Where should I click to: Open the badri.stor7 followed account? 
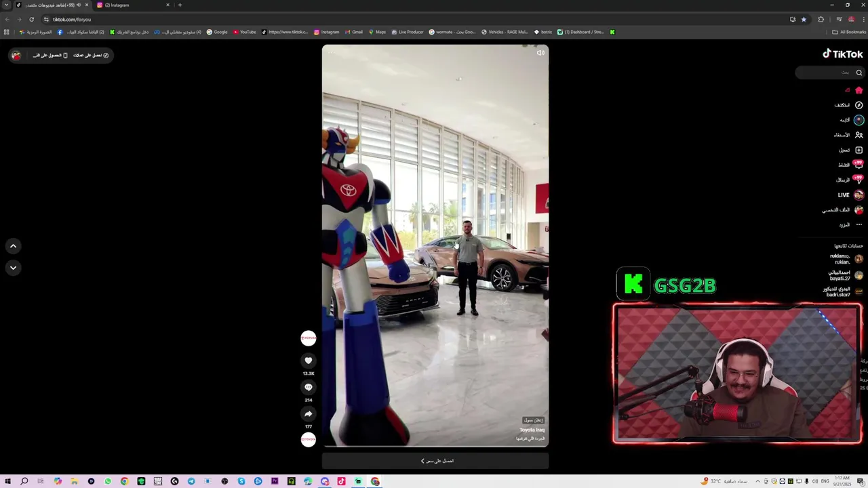844,291
